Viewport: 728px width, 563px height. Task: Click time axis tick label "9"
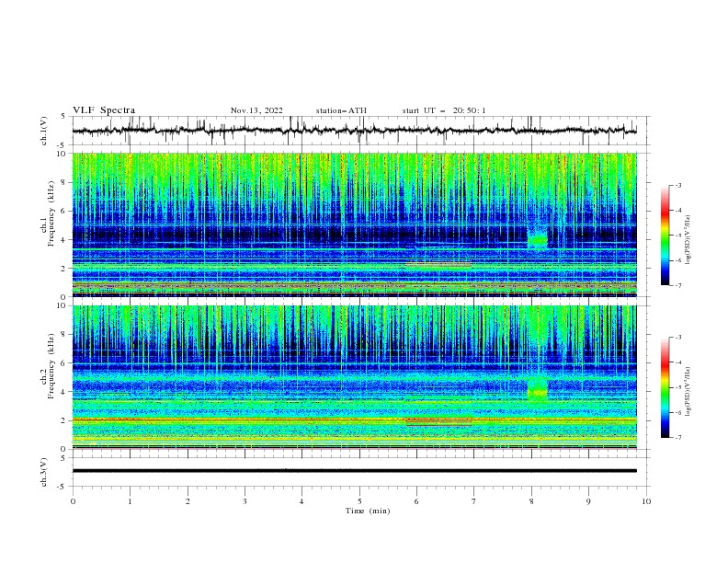point(588,501)
